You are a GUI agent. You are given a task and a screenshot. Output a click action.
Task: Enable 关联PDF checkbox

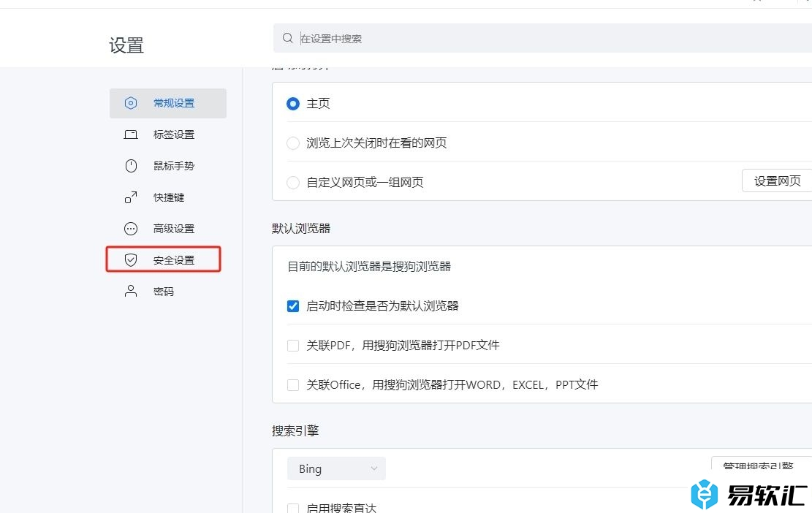pos(293,345)
